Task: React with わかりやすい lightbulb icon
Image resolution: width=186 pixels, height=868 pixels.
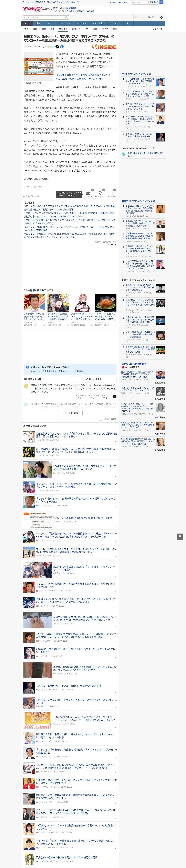Action: (100, 193)
